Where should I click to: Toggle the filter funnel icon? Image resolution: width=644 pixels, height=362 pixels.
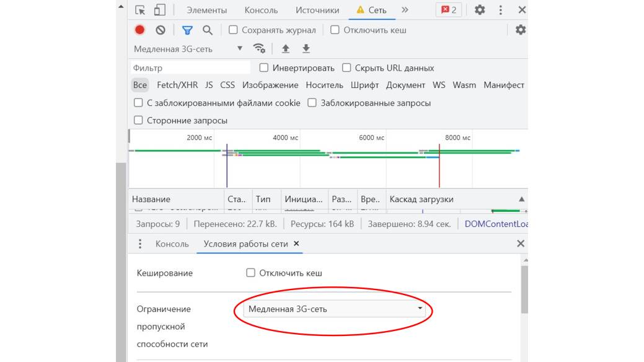click(x=187, y=30)
